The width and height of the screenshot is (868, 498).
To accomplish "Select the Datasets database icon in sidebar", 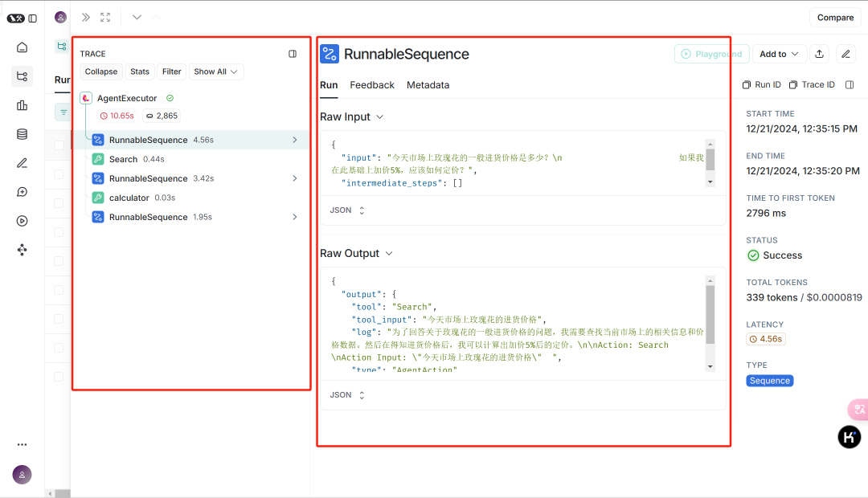I will (22, 134).
